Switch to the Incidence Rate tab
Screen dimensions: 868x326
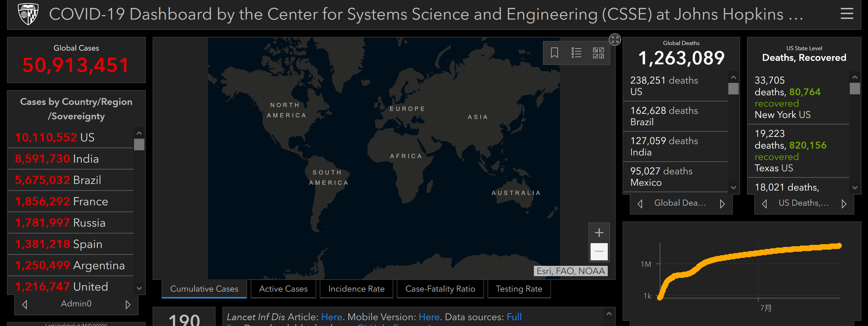(356, 289)
